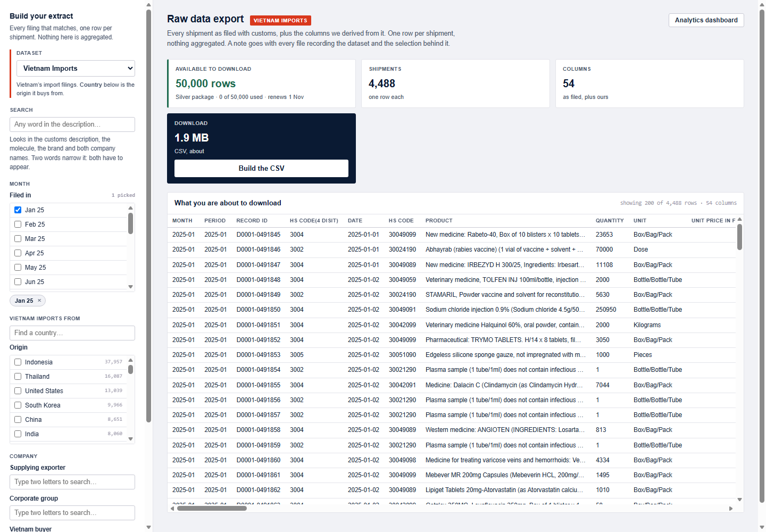
Task: Click the STAMARIL powder vaccine product cell
Action: tap(505, 295)
